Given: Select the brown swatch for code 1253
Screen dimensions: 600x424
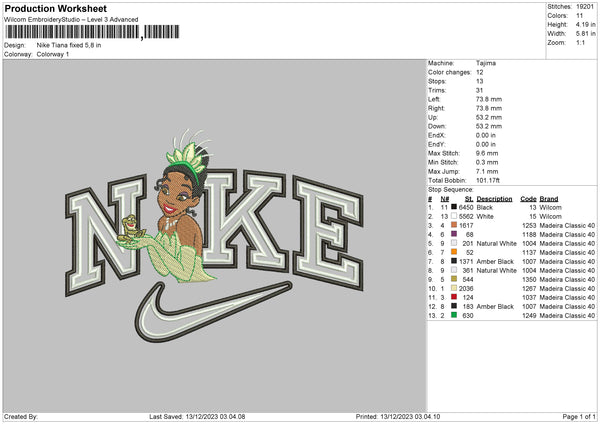Looking at the screenshot, I should (x=454, y=225).
